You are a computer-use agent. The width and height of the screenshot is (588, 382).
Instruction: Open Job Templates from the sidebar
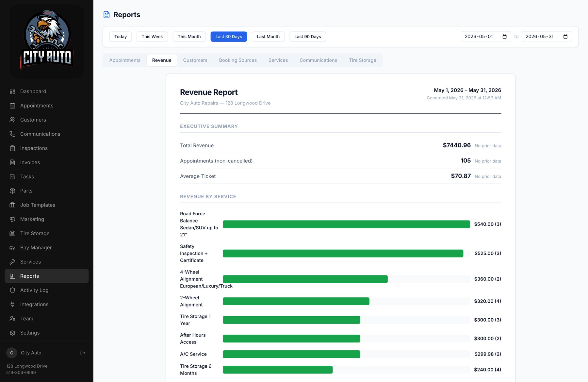tap(47, 205)
